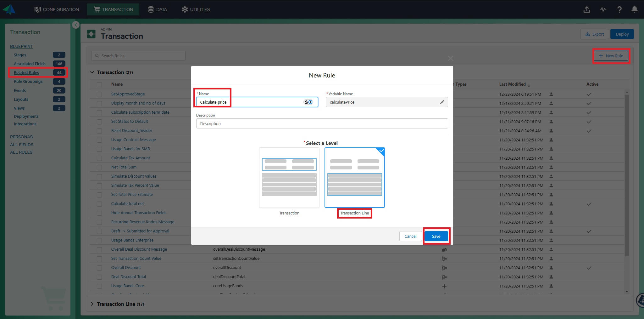Click plus icon for Usage Bands Core row
The height and width of the screenshot is (319, 644).
[x=444, y=286]
